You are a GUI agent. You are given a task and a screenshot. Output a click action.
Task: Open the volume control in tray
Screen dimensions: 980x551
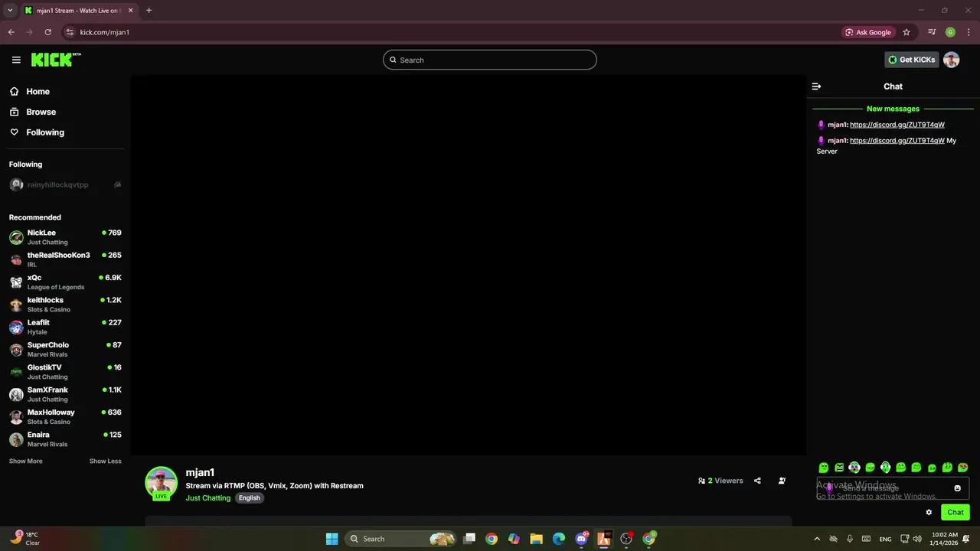(x=917, y=539)
